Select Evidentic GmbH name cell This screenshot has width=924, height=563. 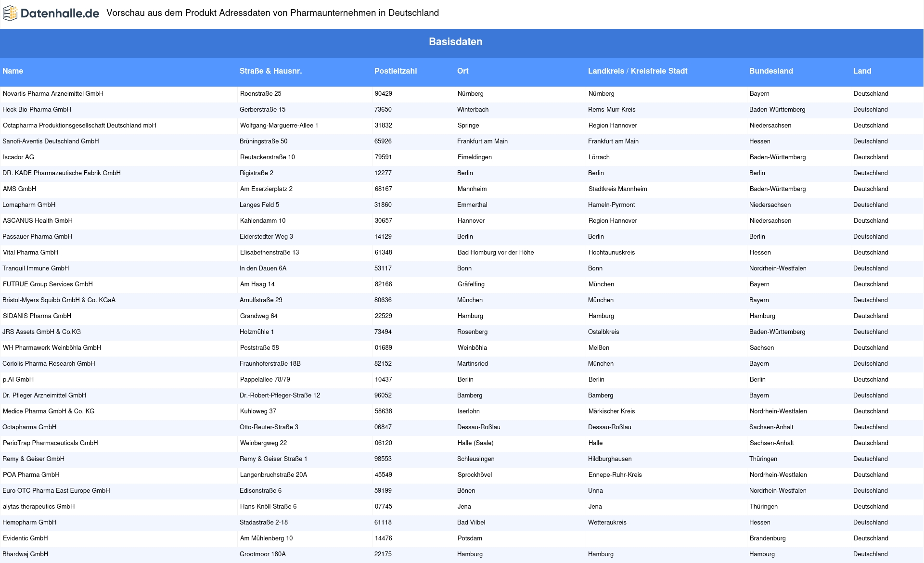(x=26, y=538)
